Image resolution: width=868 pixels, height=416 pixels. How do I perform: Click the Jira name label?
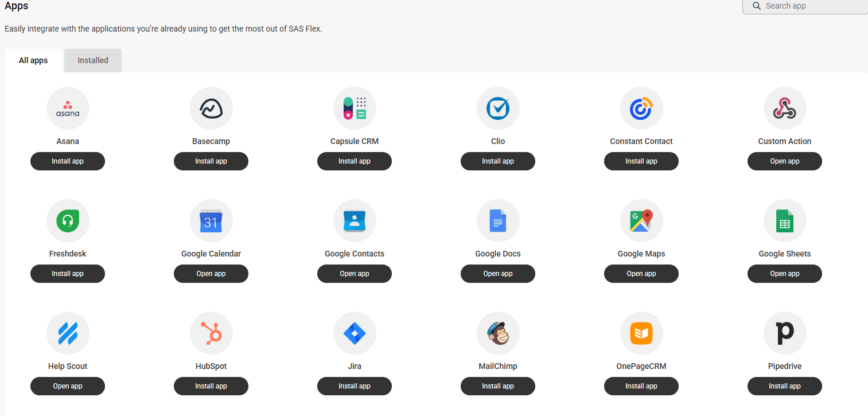tap(355, 366)
